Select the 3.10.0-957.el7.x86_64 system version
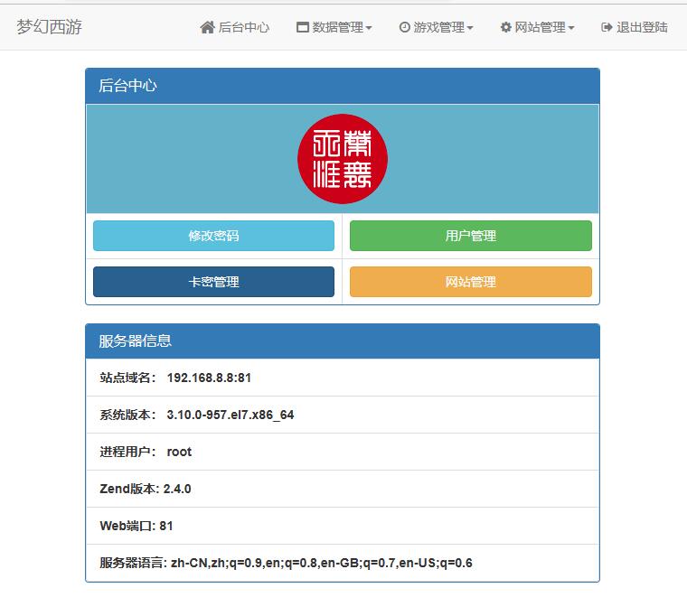The image size is (687, 616). tap(231, 415)
